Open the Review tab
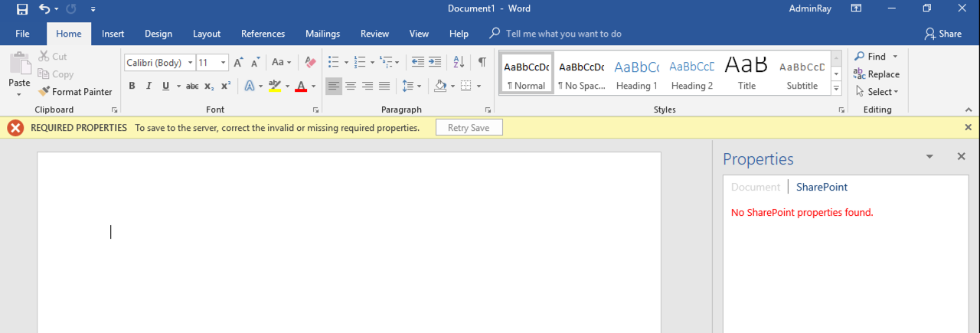The height and width of the screenshot is (333, 980). coord(375,34)
